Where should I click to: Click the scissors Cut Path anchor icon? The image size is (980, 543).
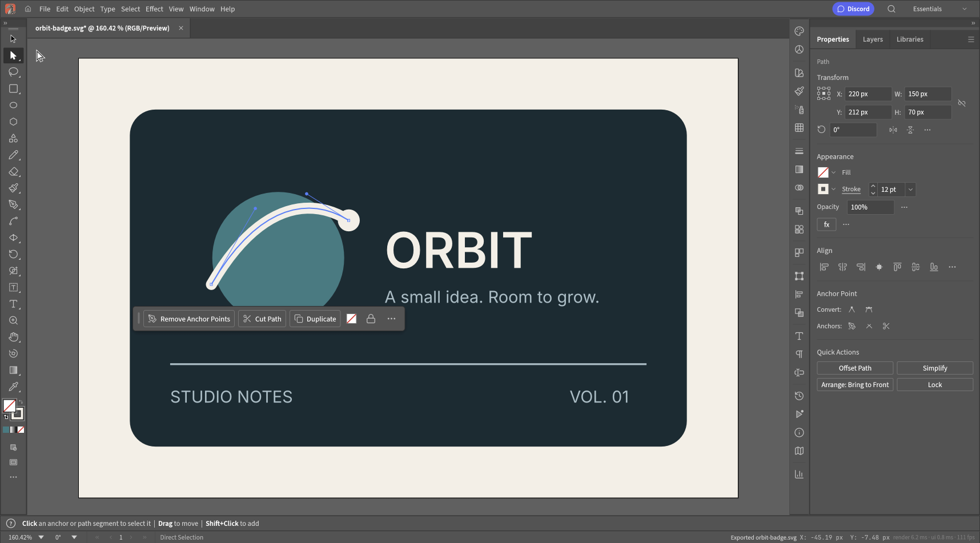coord(886,326)
